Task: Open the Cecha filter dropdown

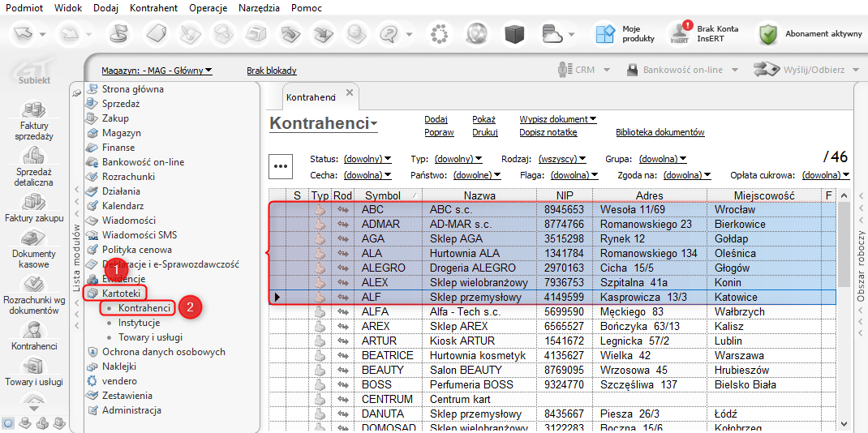Action: click(x=367, y=175)
